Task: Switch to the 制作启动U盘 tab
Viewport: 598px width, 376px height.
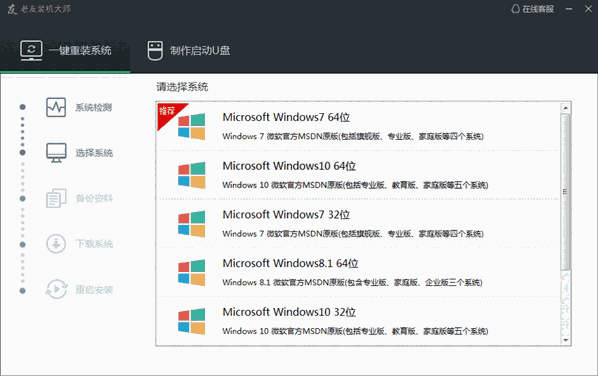Action: pyautogui.click(x=189, y=51)
